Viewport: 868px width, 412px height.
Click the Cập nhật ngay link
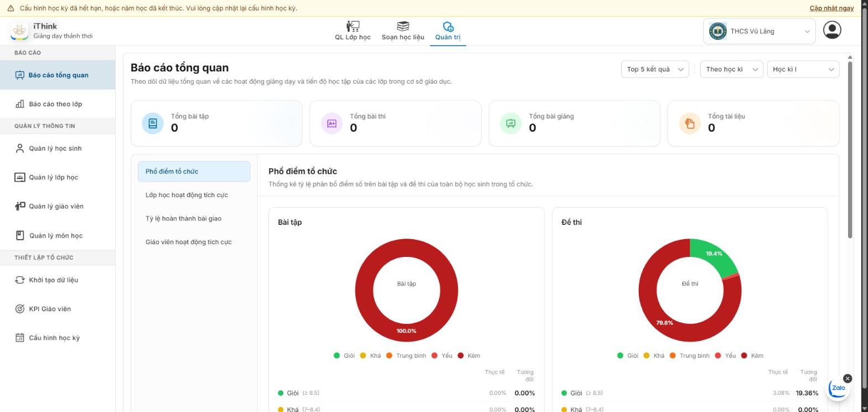831,8
